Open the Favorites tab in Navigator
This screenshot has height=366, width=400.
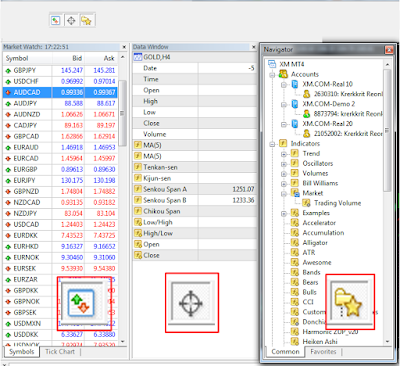[x=323, y=352]
